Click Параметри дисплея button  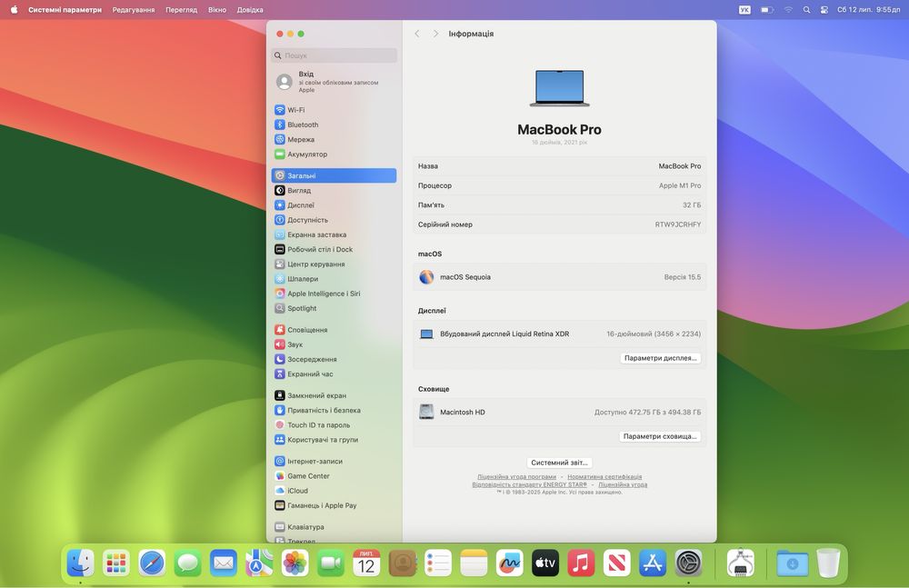[660, 358]
